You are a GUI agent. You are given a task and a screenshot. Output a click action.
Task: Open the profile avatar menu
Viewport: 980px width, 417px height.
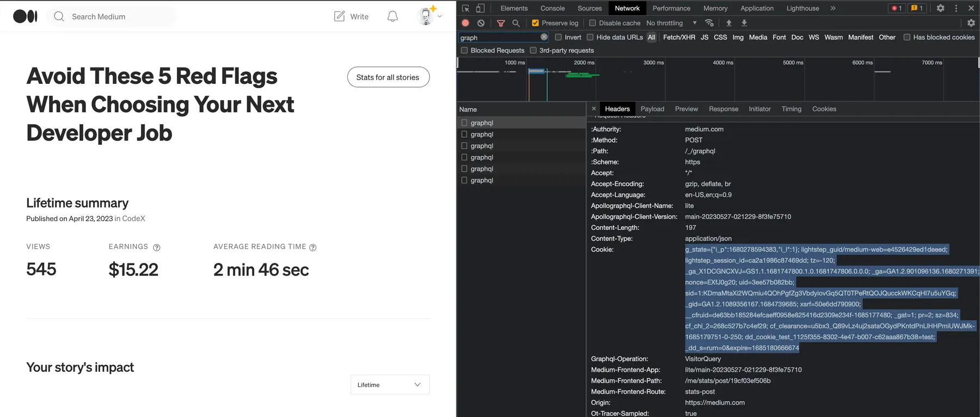click(426, 16)
